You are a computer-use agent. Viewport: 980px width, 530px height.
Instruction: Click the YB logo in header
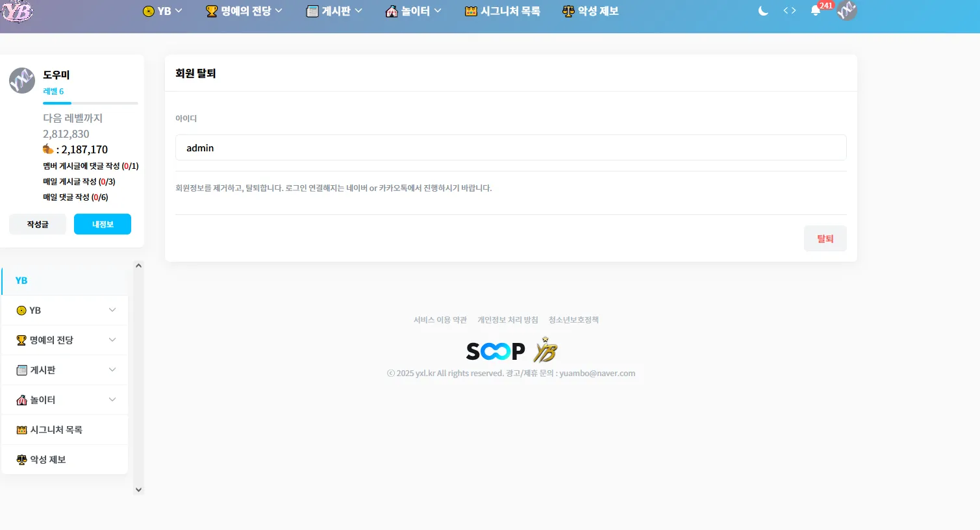(x=17, y=11)
